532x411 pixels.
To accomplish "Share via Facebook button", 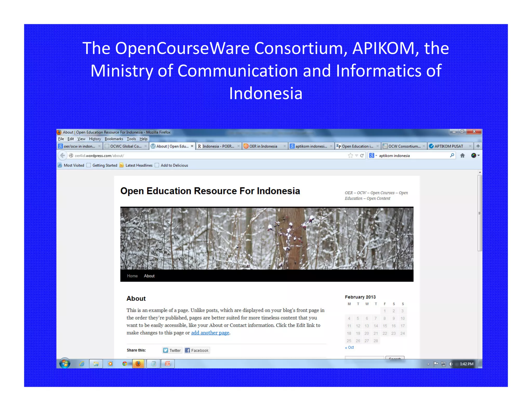I will (x=197, y=350).
